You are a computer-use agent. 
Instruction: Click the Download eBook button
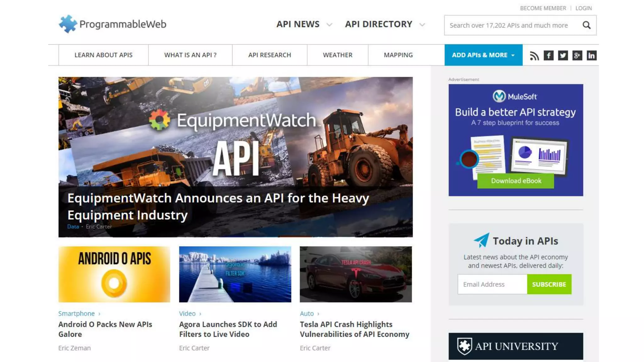(x=516, y=181)
